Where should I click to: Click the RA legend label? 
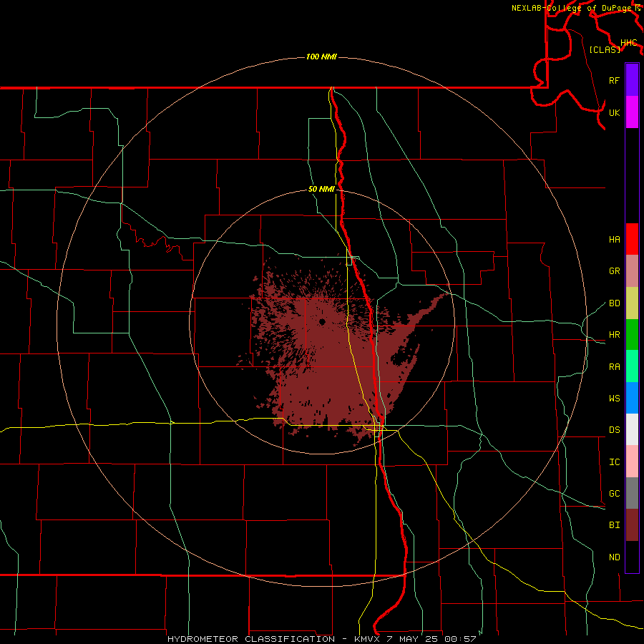(x=614, y=367)
